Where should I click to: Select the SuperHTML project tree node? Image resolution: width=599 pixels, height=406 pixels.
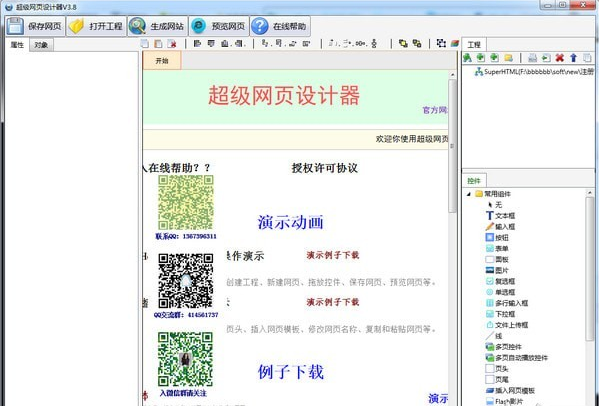(x=534, y=71)
